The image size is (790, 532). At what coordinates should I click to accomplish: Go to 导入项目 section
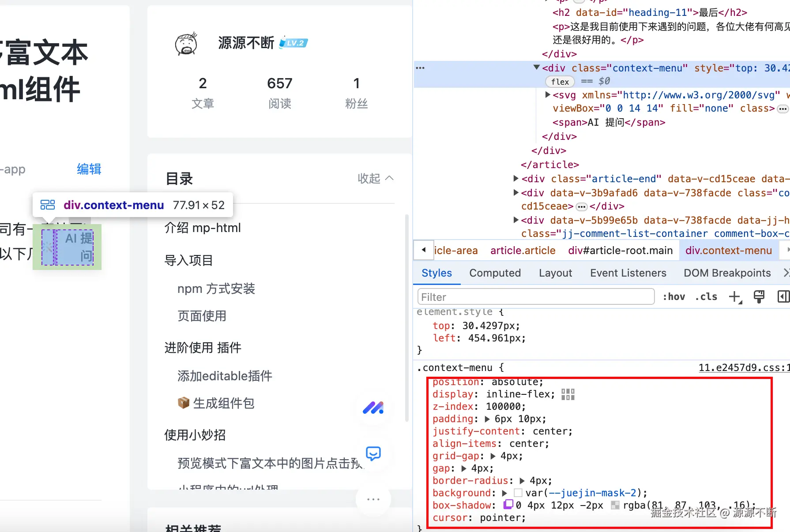[x=188, y=260]
